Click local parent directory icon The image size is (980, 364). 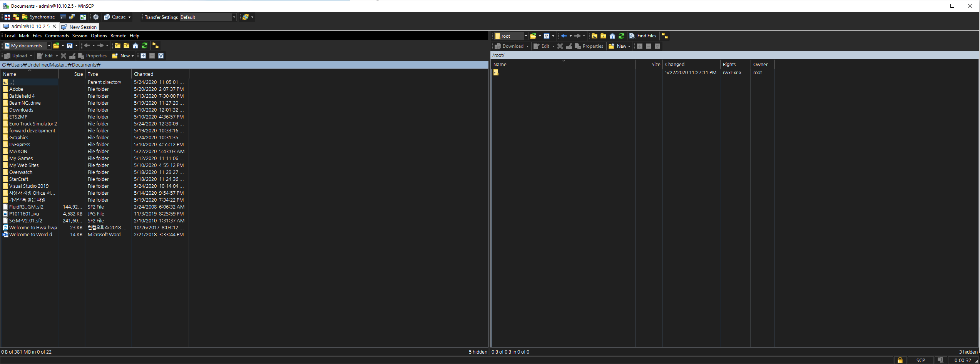tap(117, 46)
